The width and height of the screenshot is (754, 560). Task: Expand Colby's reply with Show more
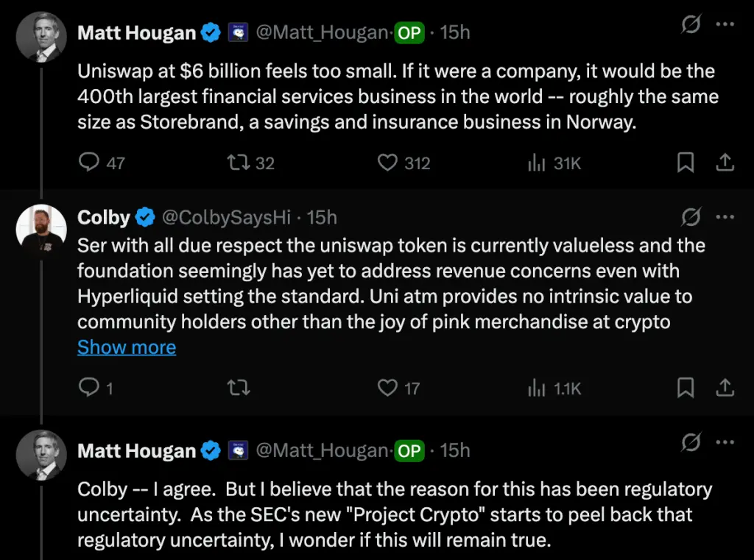127,347
